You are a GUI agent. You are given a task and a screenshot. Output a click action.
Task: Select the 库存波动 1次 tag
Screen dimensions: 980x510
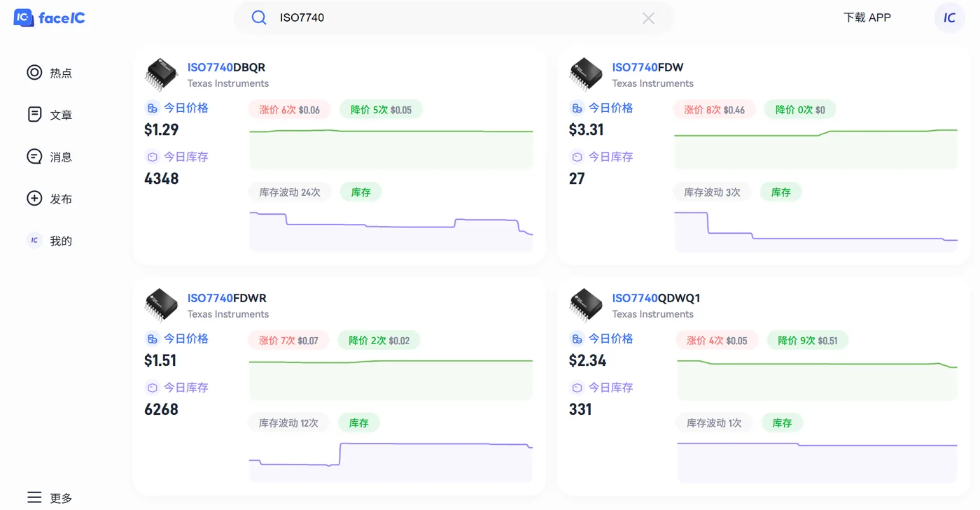coord(714,423)
